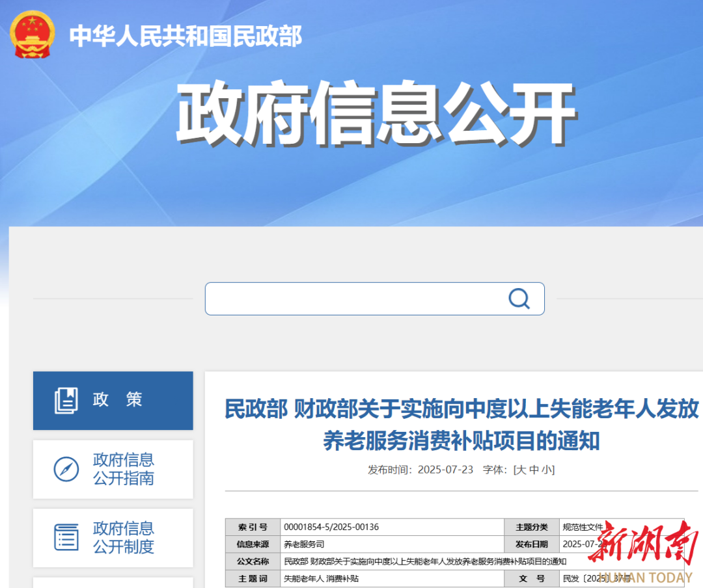Screen dimensions: 703x588
Task: Open the 政府信息公开制度 sidebar text
Action: [124, 537]
